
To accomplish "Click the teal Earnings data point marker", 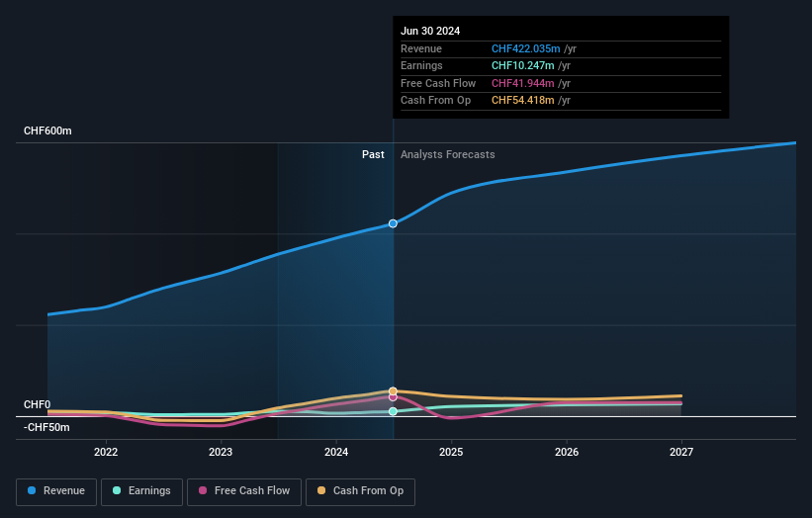I will tap(393, 411).
